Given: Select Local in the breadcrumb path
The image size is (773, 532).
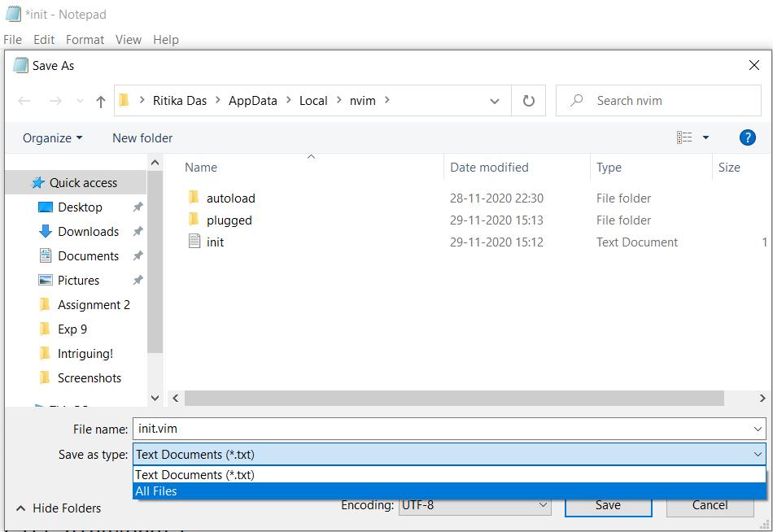Looking at the screenshot, I should pos(313,101).
